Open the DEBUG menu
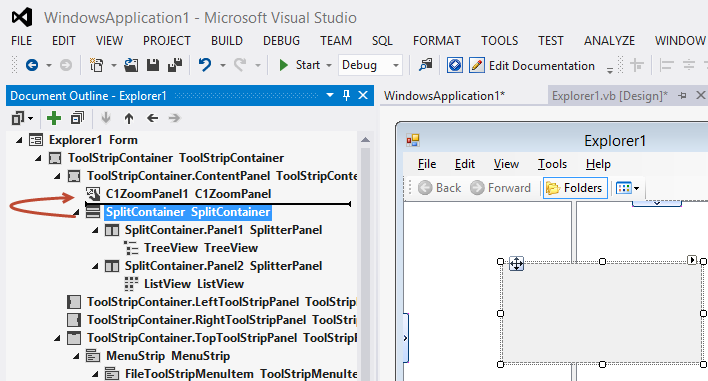The height and width of the screenshot is (381, 708). click(x=281, y=41)
